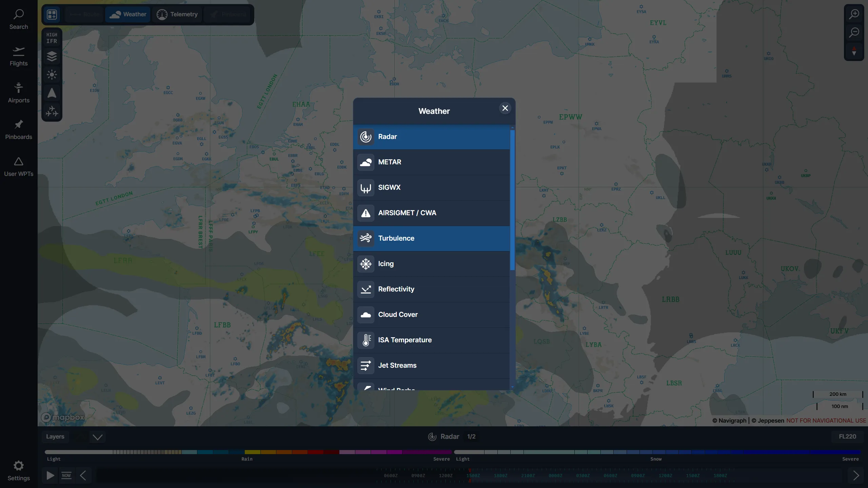
Task: Enable the Icing weather overlay
Action: [x=431, y=264]
